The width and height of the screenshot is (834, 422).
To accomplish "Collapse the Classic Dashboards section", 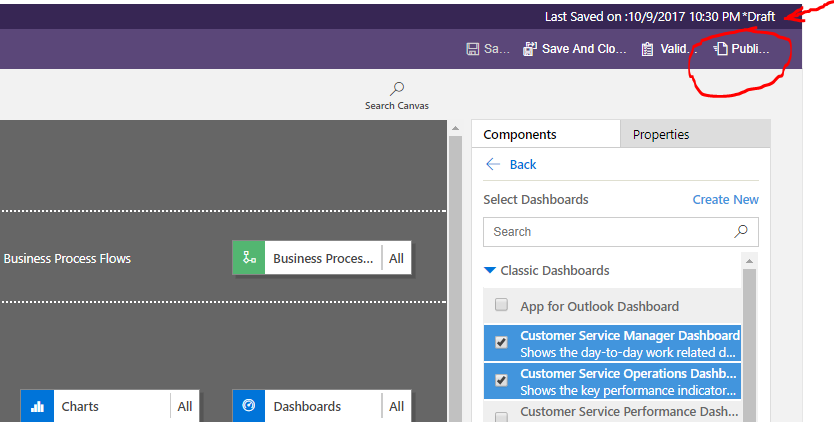I will click(490, 270).
